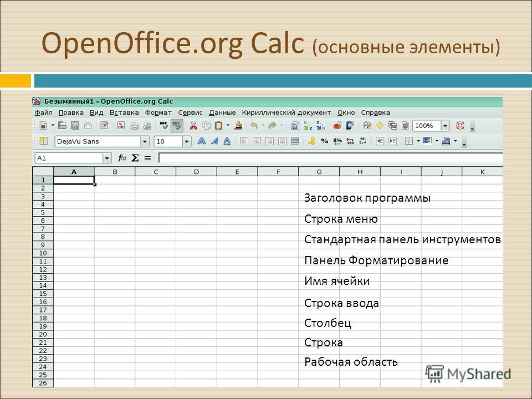Decrease indent icon
This screenshot has height=399, width=532.
pos(380,141)
